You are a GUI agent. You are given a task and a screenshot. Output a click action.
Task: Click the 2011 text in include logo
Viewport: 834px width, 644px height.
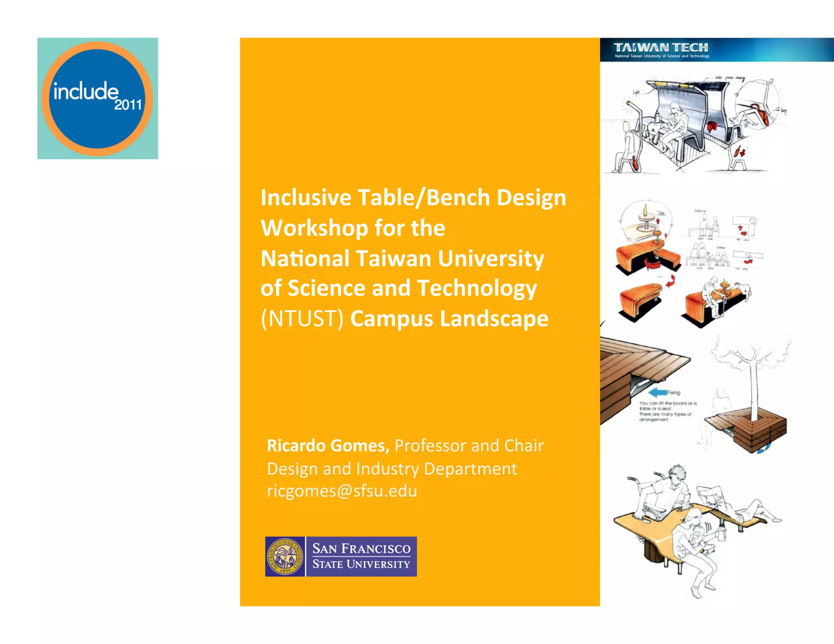(127, 105)
